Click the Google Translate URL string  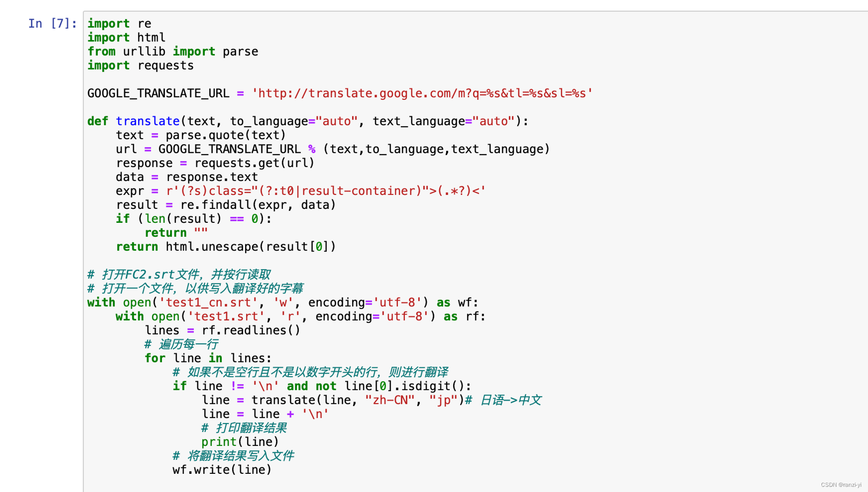coord(422,93)
